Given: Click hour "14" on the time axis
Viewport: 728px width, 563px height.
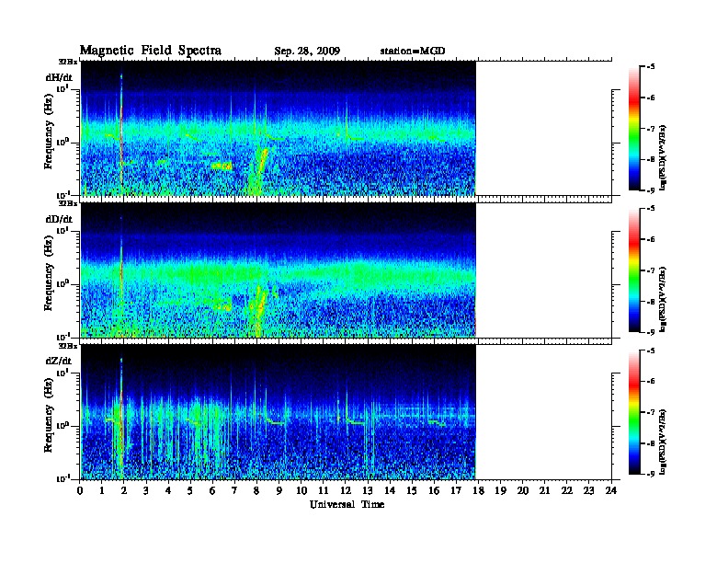Looking at the screenshot, I should coord(390,491).
